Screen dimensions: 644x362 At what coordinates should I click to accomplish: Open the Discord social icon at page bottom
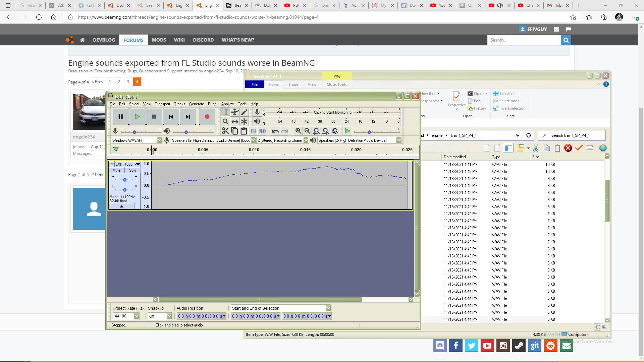click(x=440, y=346)
